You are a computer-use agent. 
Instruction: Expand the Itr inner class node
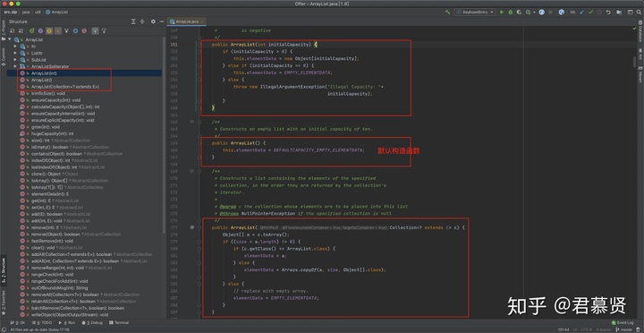15,46
